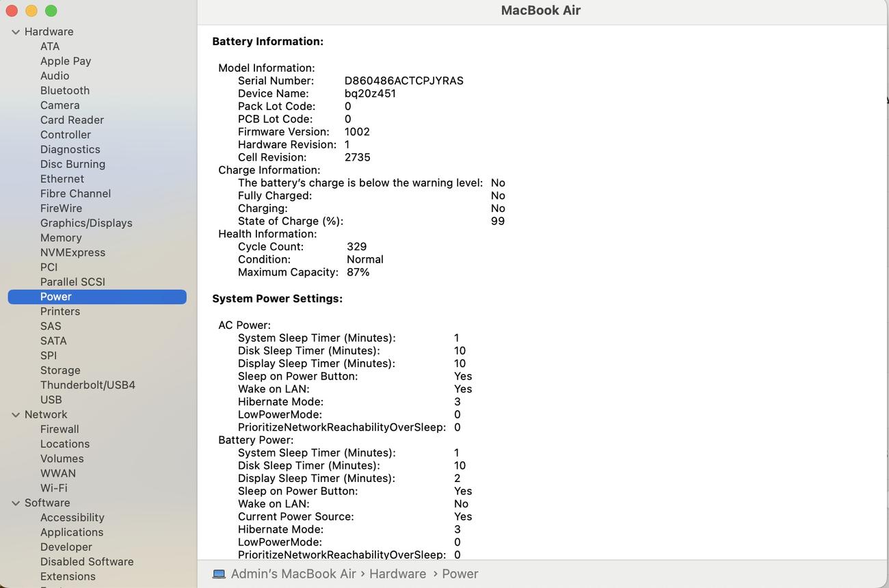Click the device name bq20z451
Viewport: 889px width, 588px height.
point(370,94)
